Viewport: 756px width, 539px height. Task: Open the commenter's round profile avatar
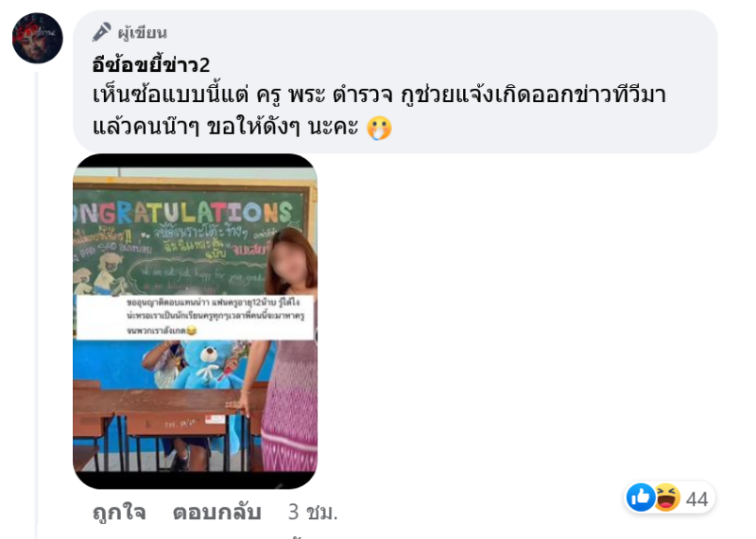tap(38, 38)
